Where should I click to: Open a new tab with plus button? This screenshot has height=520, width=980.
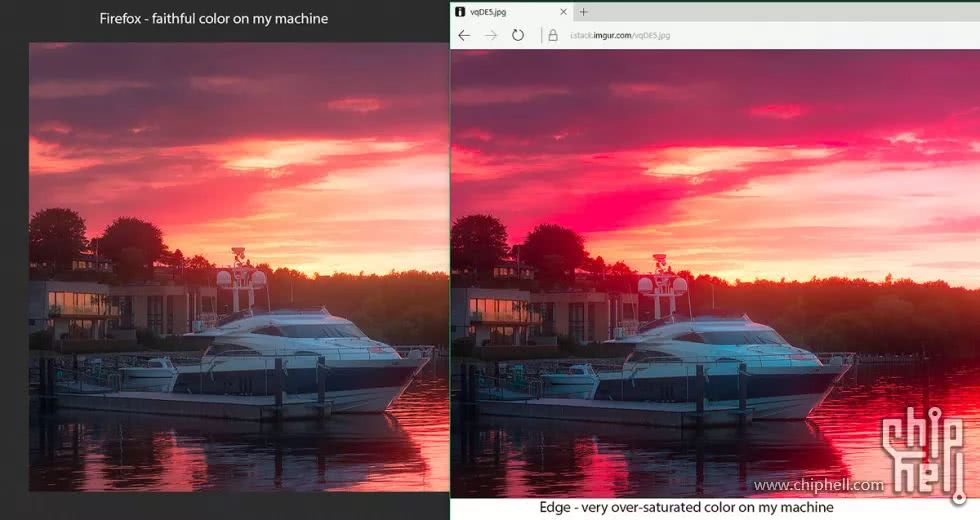click(584, 12)
